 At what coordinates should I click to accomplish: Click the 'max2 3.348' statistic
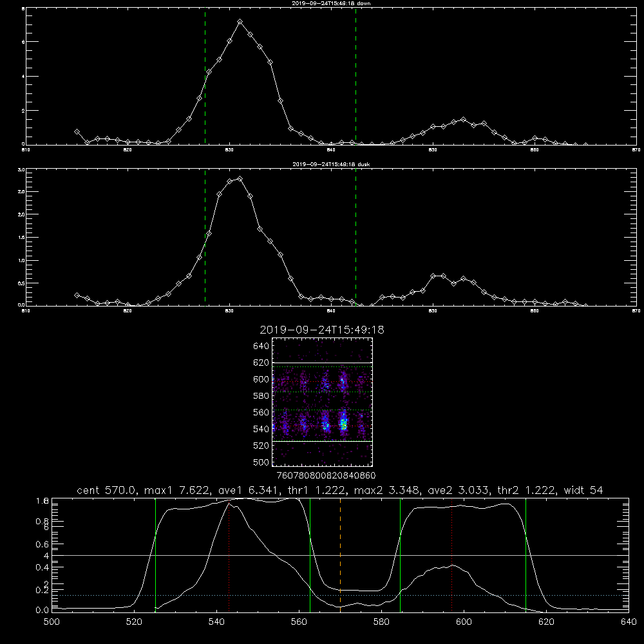[386, 490]
